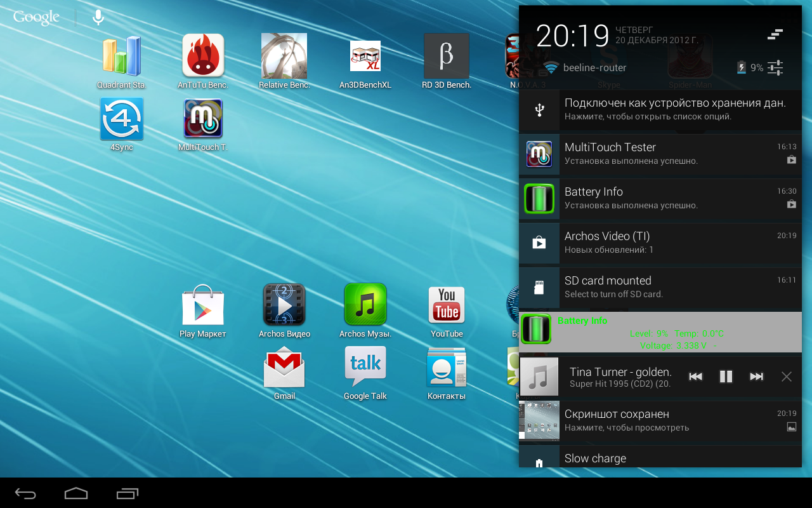The height and width of the screenshot is (508, 812).
Task: Open Archos Video (TI) update notification
Action: pos(660,244)
